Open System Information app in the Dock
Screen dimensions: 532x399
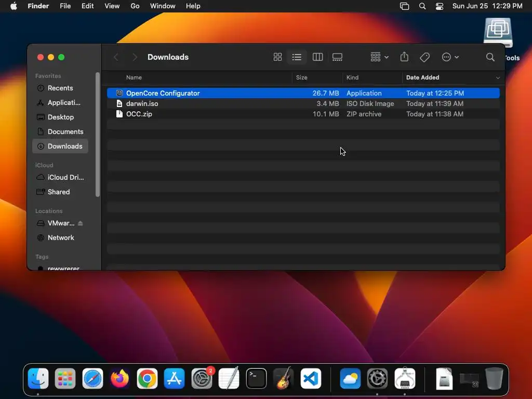tap(405, 378)
